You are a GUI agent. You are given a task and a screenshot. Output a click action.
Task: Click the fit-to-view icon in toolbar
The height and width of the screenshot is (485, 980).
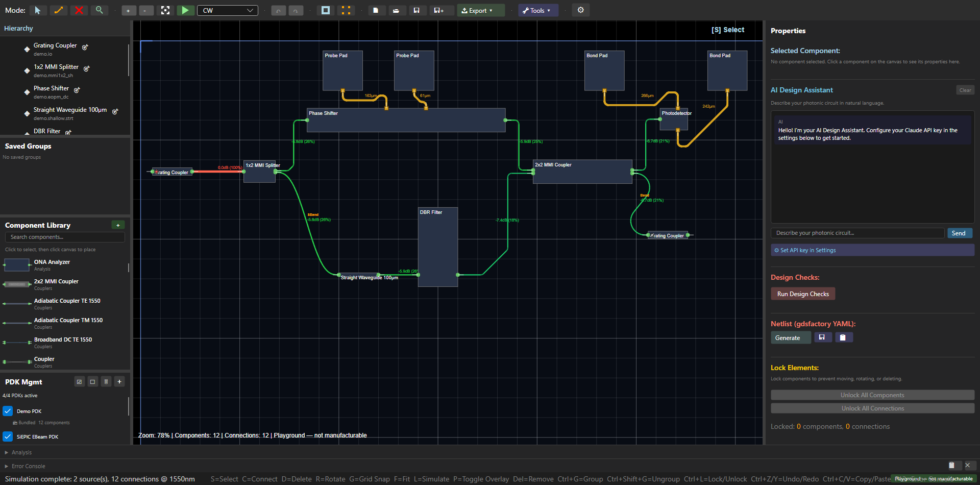coord(165,10)
